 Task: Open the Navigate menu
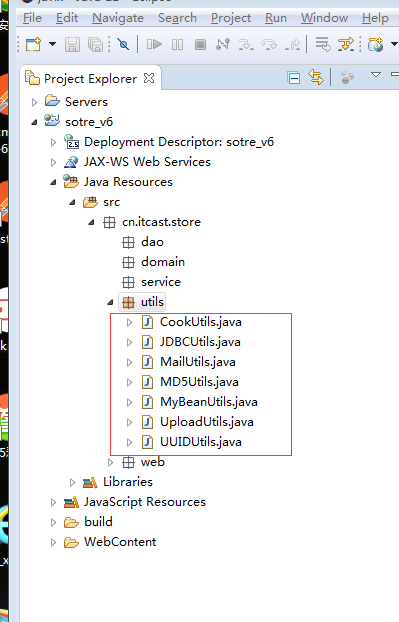pyautogui.click(x=118, y=18)
